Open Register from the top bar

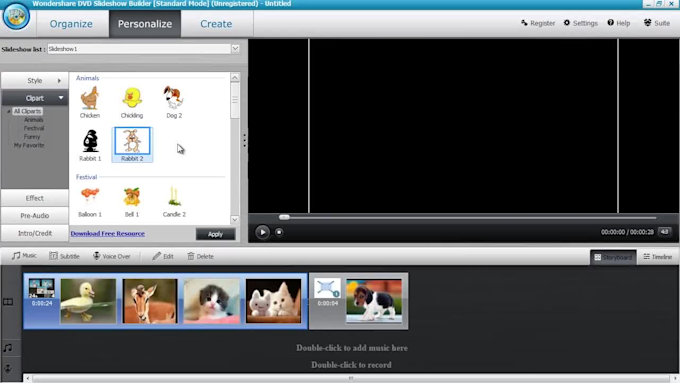point(538,23)
